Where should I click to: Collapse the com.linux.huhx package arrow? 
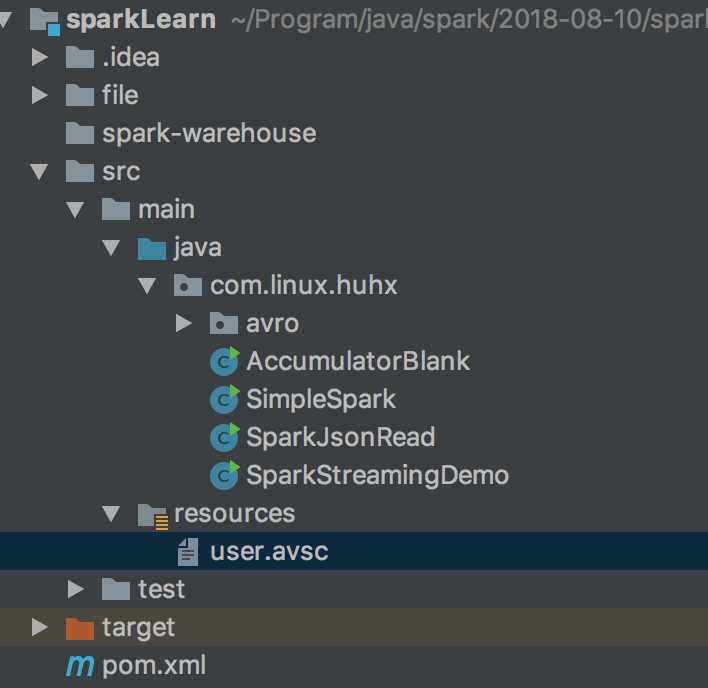[x=148, y=285]
